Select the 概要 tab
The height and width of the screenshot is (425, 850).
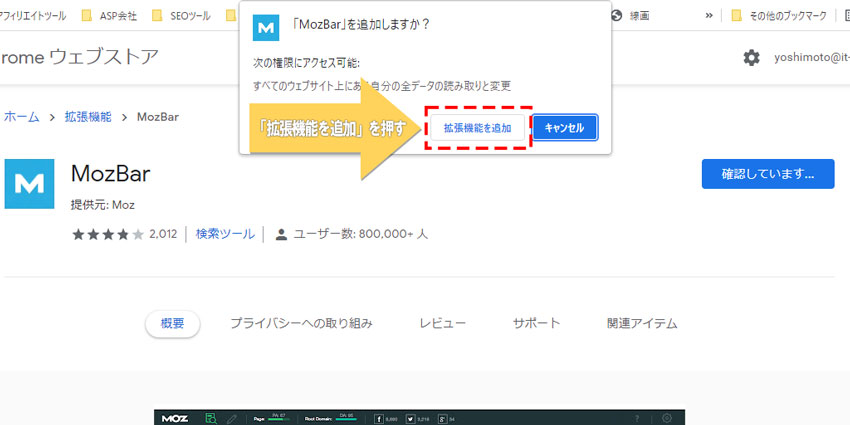click(172, 324)
